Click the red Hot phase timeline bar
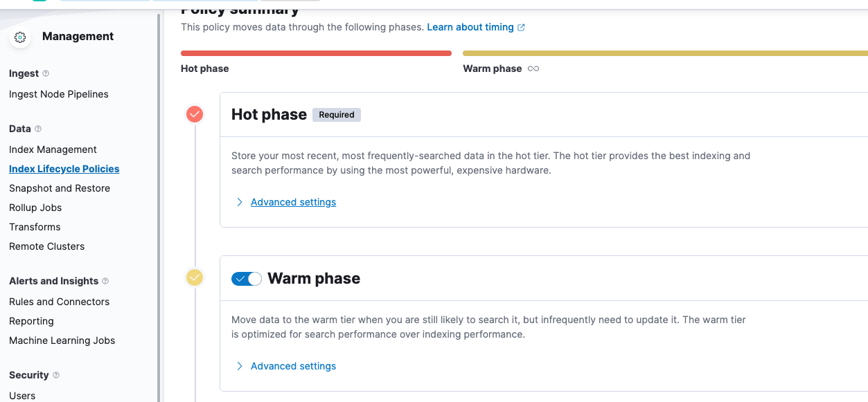Screen dimensions: 868x402 point(316,53)
